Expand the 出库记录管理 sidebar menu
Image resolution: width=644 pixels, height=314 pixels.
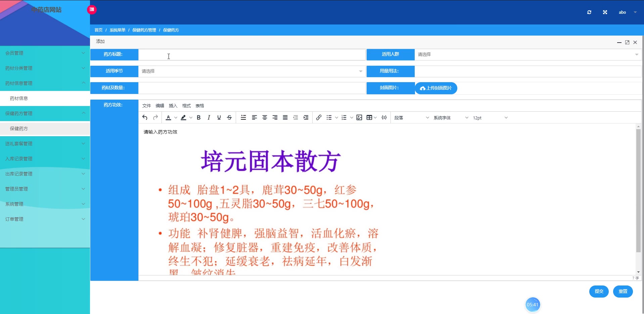45,174
